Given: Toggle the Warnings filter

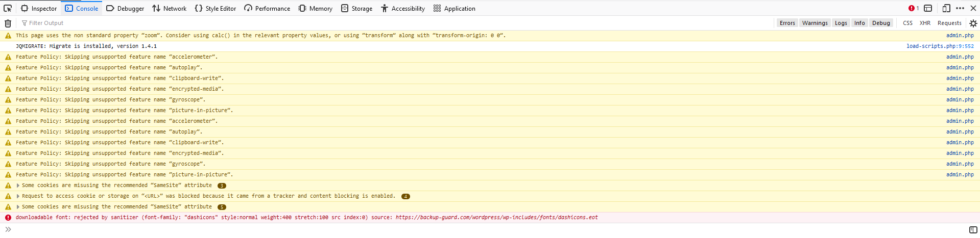Looking at the screenshot, I should pyautogui.click(x=815, y=23).
